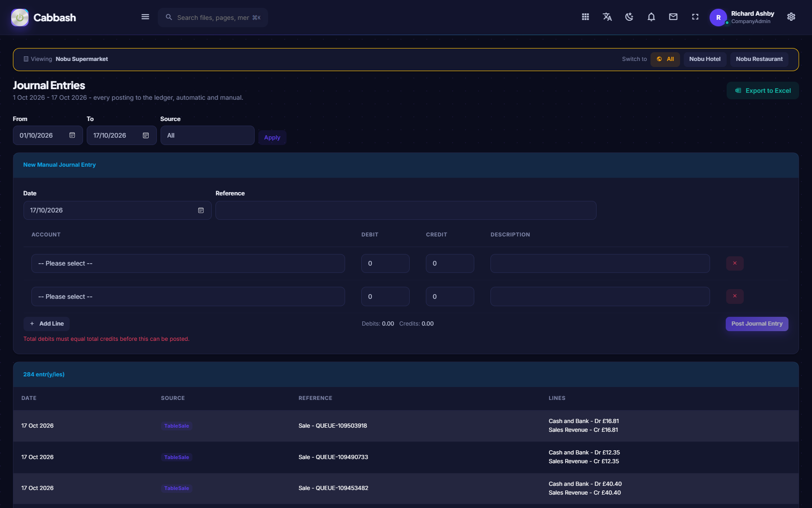The image size is (812, 508).
Task: Open the Source filter dropdown
Action: [208, 135]
